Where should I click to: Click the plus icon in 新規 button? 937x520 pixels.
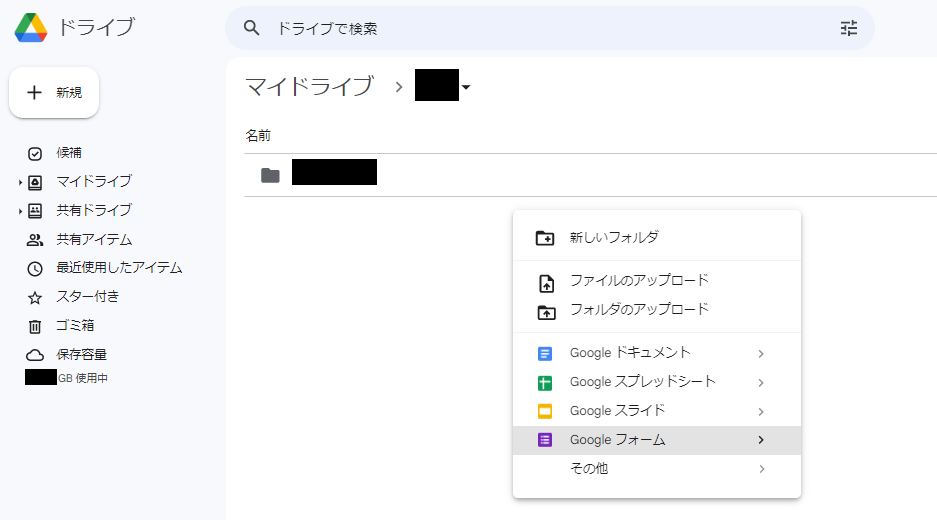coord(35,93)
